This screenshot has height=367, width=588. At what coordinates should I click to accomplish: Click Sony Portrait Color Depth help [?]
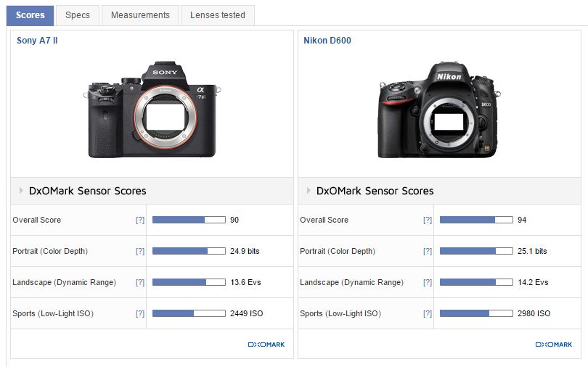(140, 251)
